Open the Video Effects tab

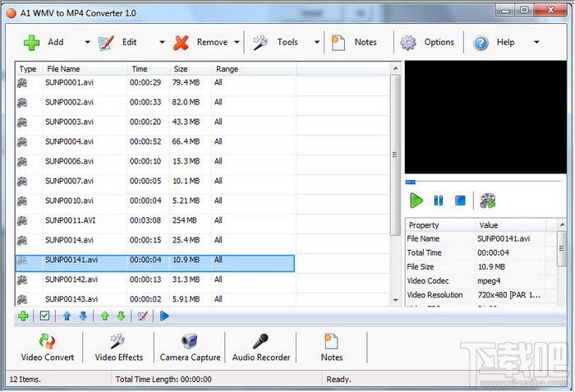click(x=119, y=348)
